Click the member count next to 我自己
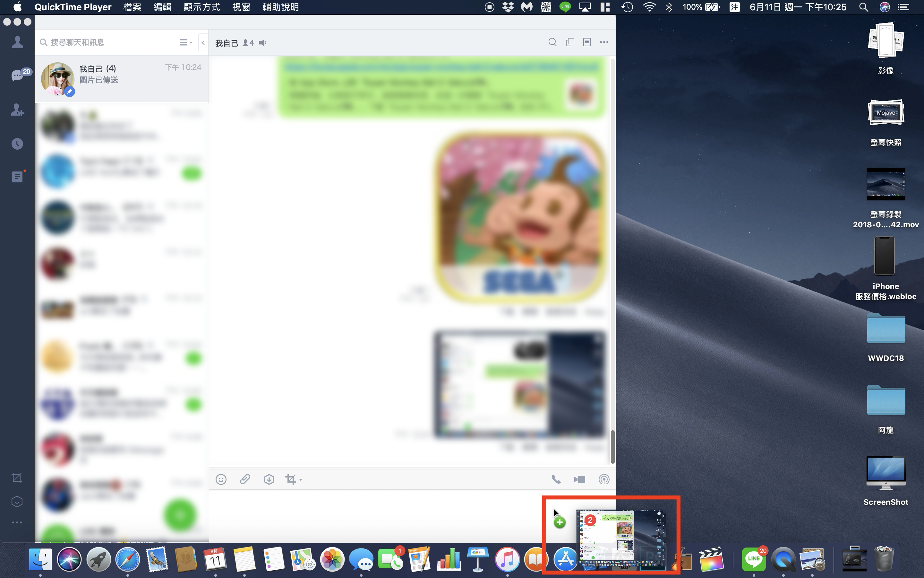Image resolution: width=924 pixels, height=578 pixels. (x=248, y=43)
